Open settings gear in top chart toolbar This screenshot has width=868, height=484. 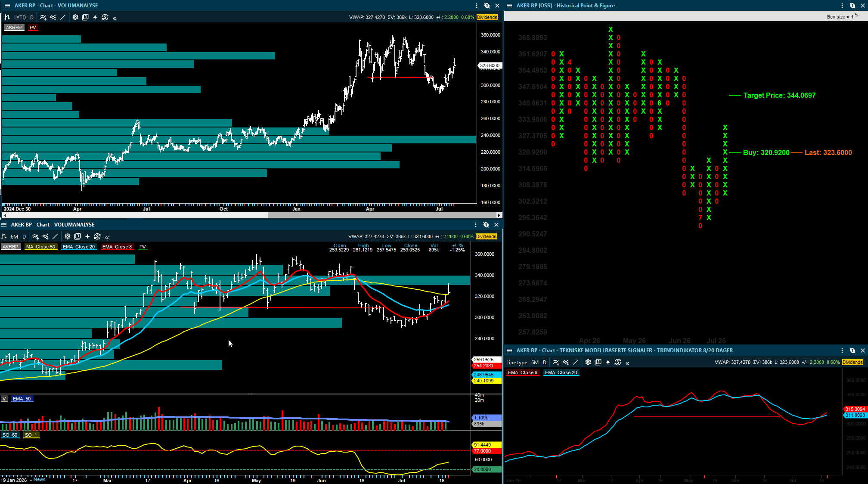point(75,18)
